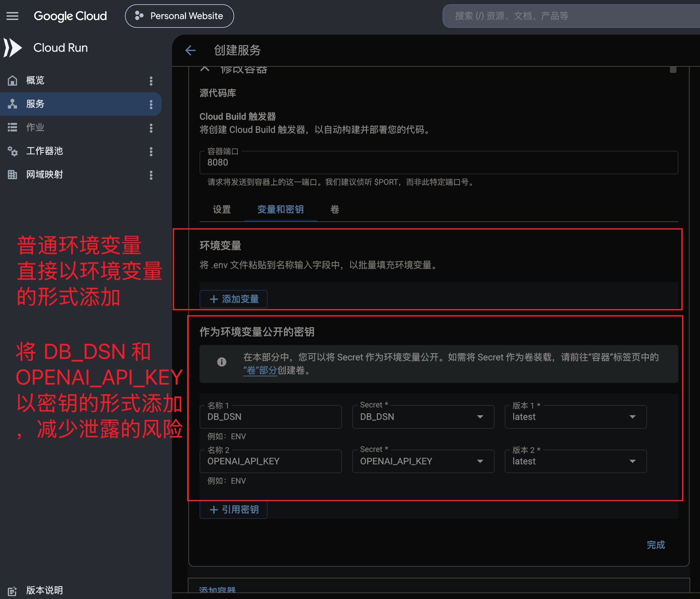
Task: Open the Secret dropdown showing DB_DSN
Action: pos(423,417)
